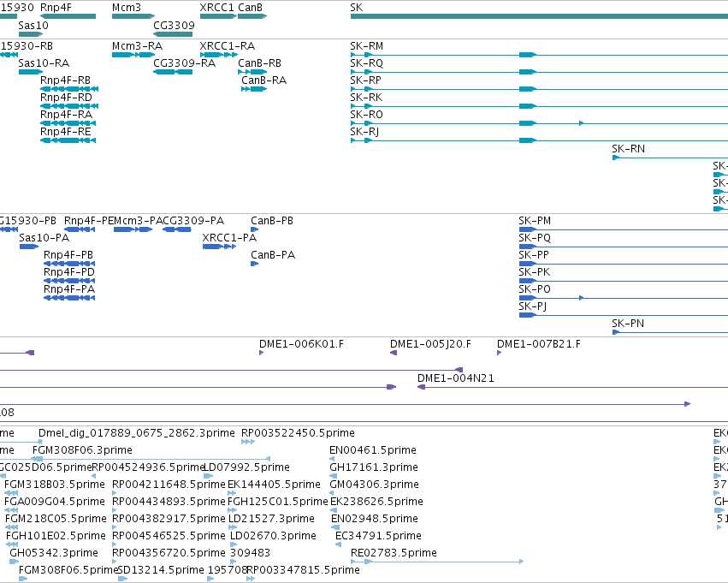Select transcript SK-RN

click(670, 158)
